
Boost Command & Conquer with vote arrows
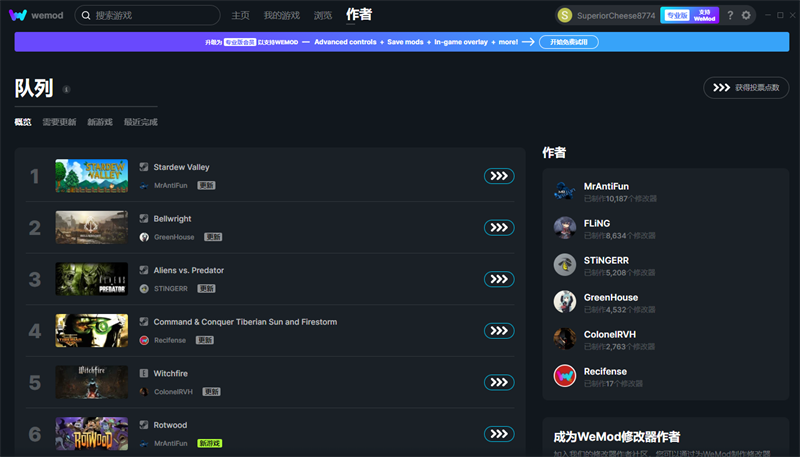pos(499,331)
